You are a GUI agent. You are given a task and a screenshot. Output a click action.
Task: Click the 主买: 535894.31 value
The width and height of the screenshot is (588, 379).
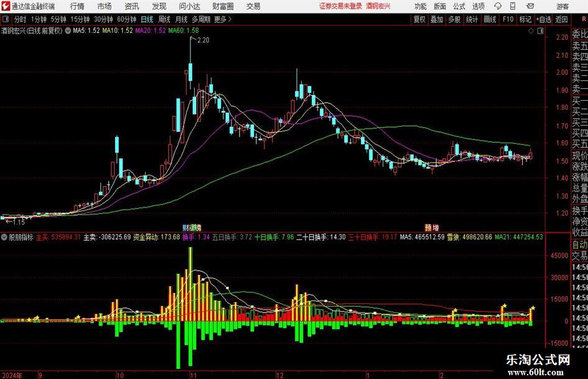(x=58, y=237)
